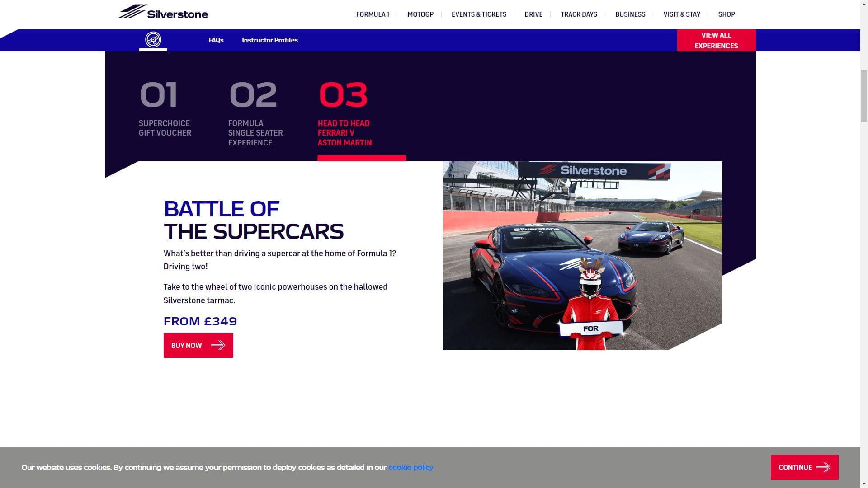Go to the Shop page
The image size is (868, 488).
coord(726,14)
